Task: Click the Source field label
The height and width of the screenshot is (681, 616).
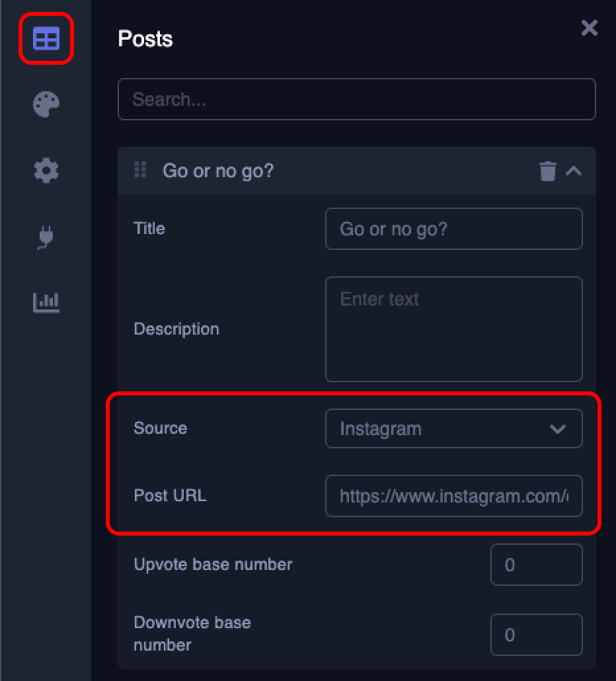Action: coord(161,428)
